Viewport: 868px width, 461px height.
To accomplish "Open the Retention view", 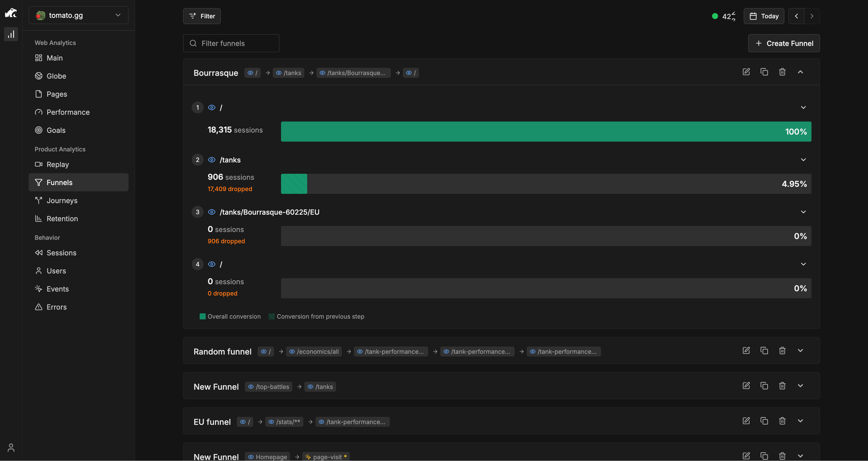I will point(63,218).
